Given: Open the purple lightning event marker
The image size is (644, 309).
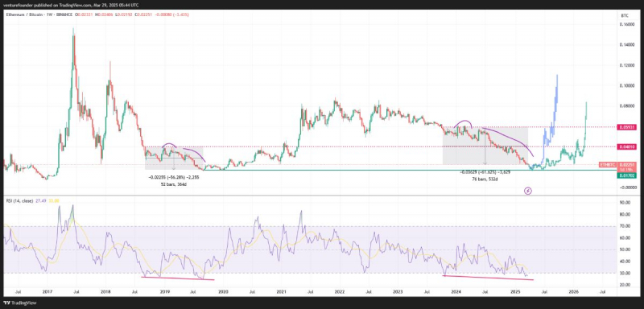Looking at the screenshot, I should 528,191.
